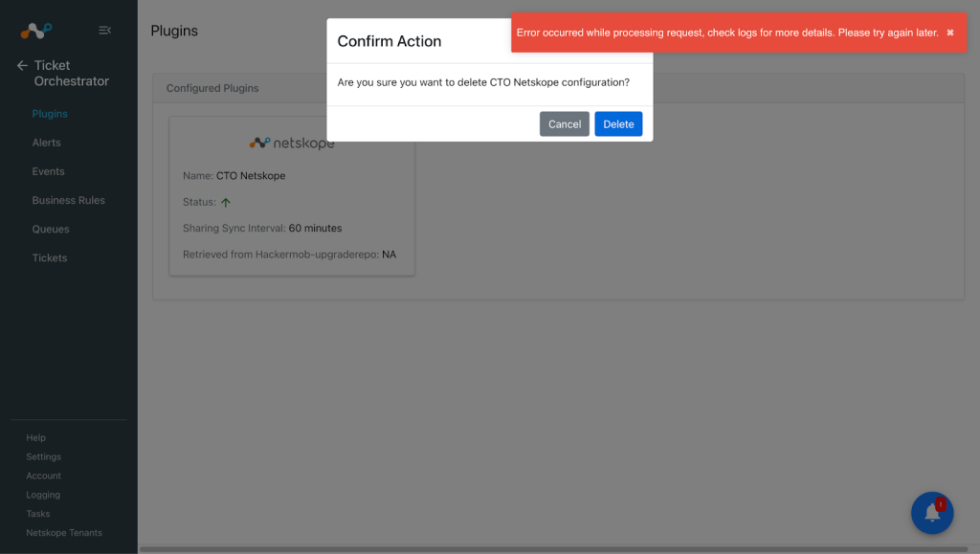The height and width of the screenshot is (554, 980).
Task: Open Queues in the sidebar
Action: point(51,230)
